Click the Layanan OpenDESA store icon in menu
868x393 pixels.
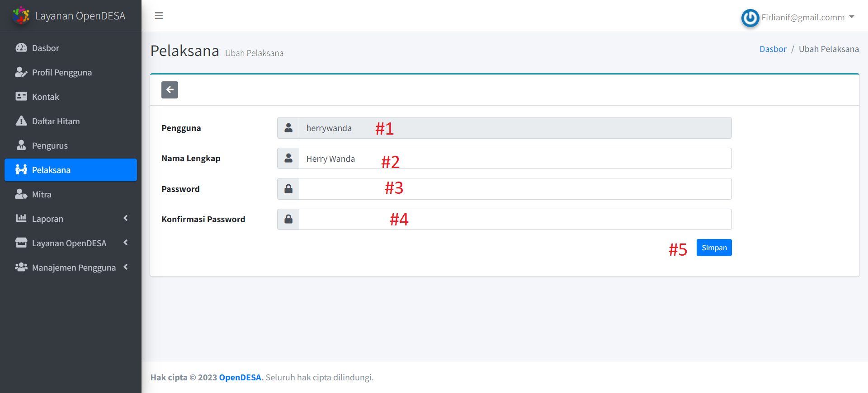click(21, 243)
